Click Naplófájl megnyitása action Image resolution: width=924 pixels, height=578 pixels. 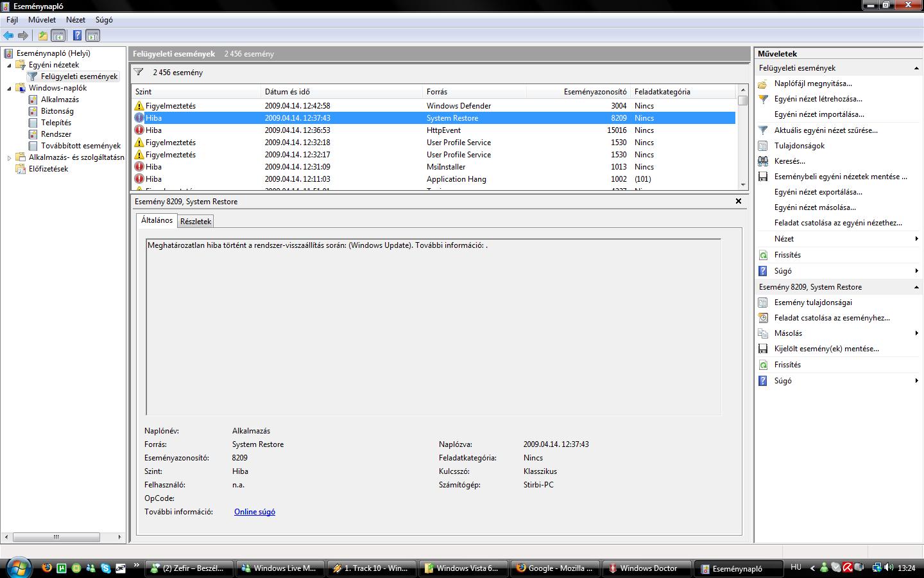coord(813,83)
